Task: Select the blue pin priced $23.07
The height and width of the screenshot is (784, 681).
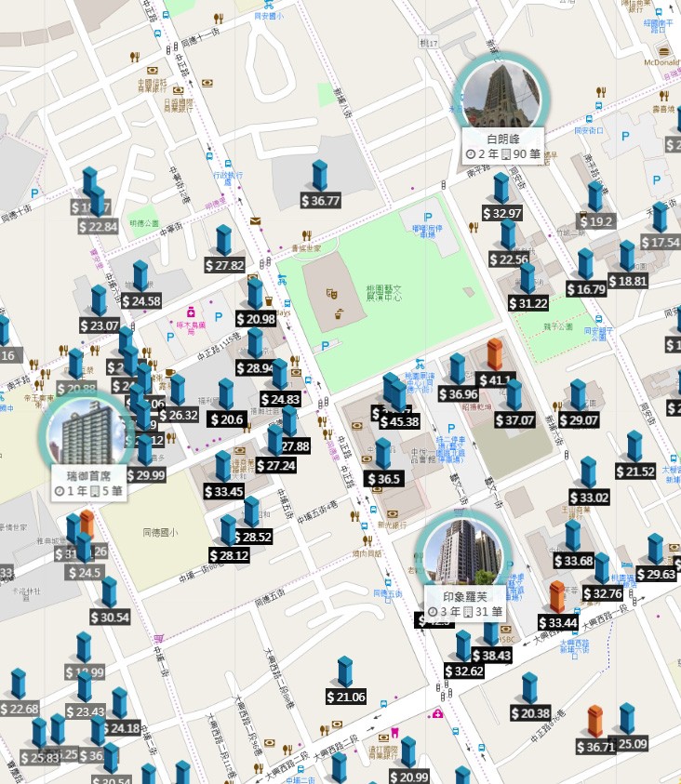Action: coord(99,300)
